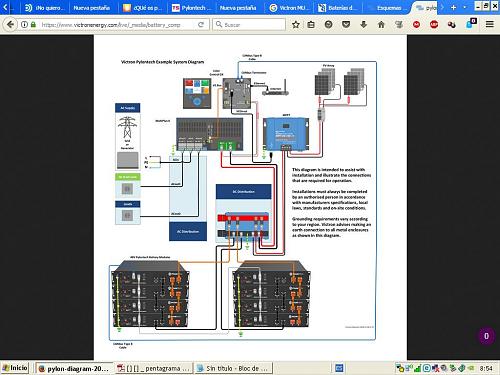Click the Buscar search field
The height and width of the screenshot is (375, 500).
[249, 24]
